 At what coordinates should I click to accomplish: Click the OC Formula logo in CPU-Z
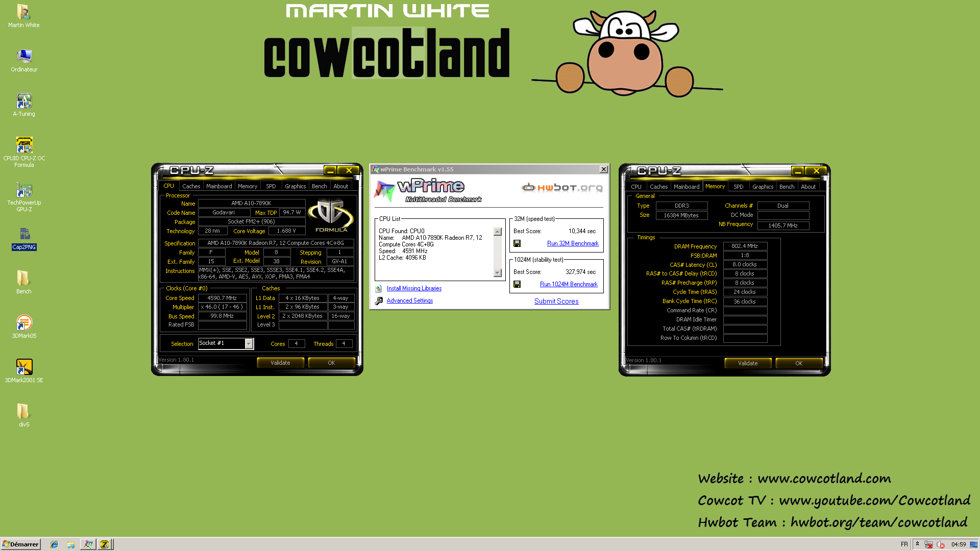(x=331, y=215)
